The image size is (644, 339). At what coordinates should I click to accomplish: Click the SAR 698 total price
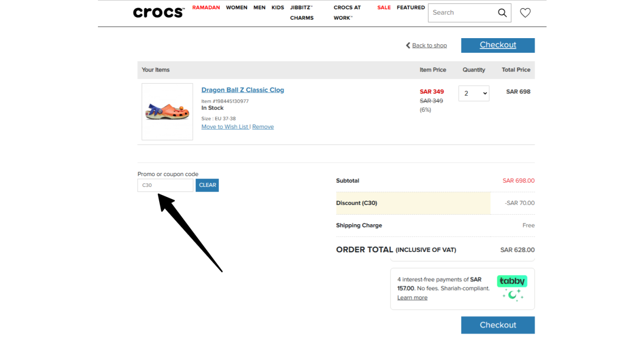(x=518, y=92)
